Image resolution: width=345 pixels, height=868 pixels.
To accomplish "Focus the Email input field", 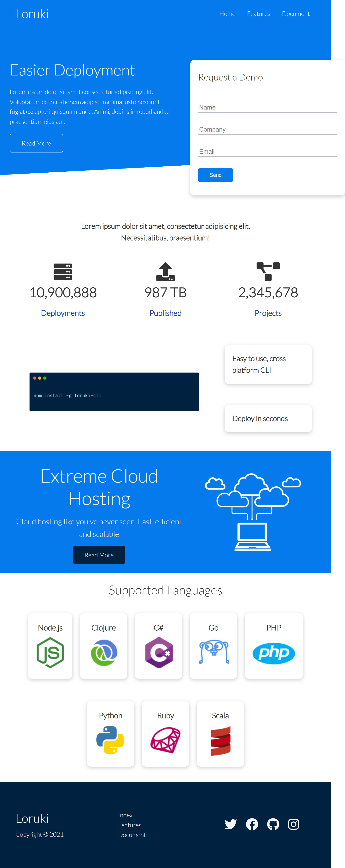I will (x=267, y=152).
